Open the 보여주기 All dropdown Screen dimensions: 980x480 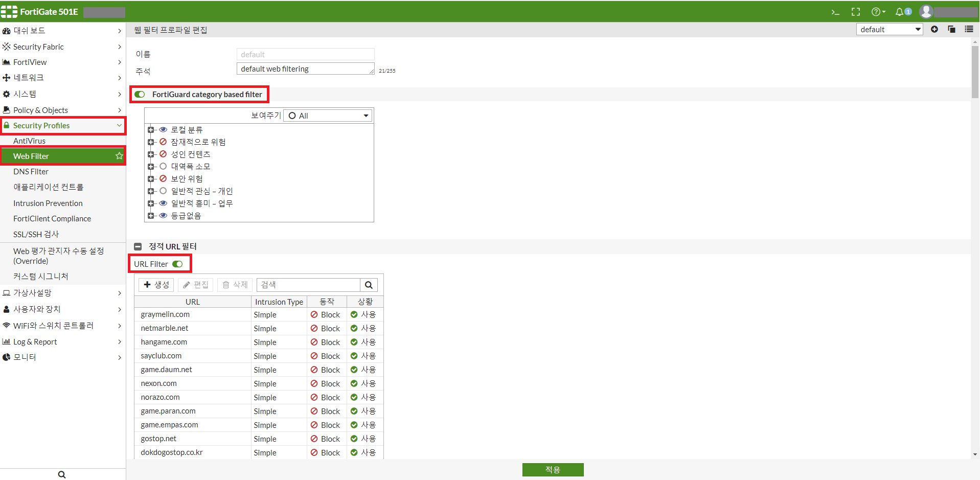click(328, 116)
